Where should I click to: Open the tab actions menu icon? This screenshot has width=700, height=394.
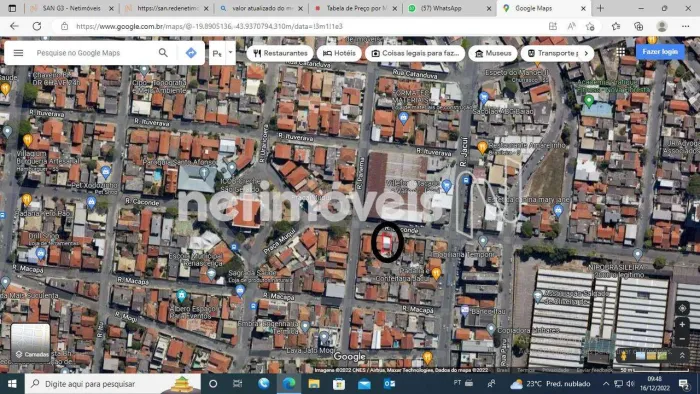coord(12,8)
